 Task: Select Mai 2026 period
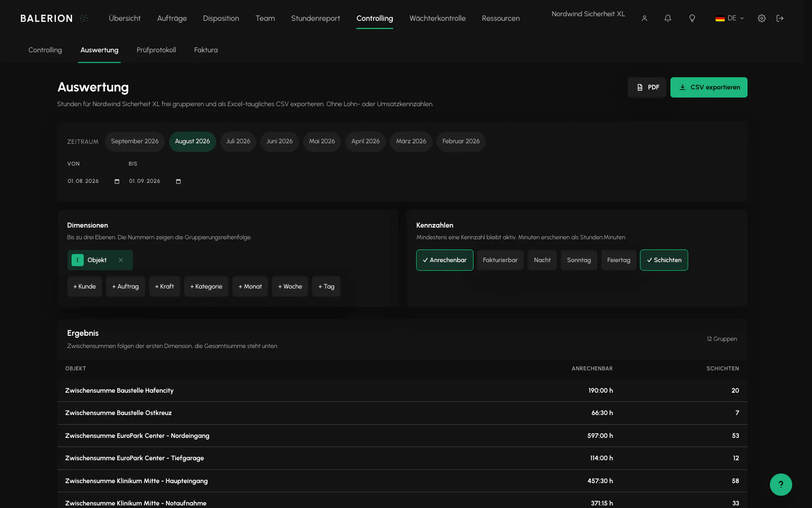[322, 141]
